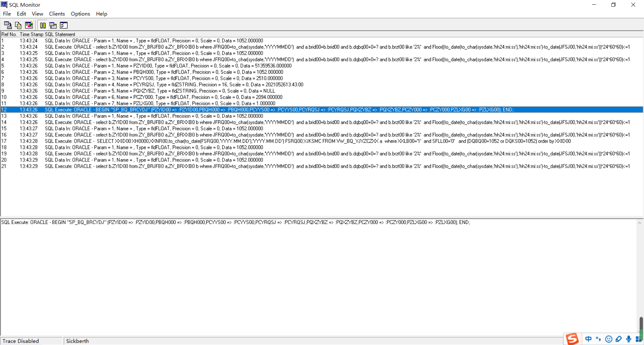Select log row with Ref No. 18
644x345 pixels.
322,147
